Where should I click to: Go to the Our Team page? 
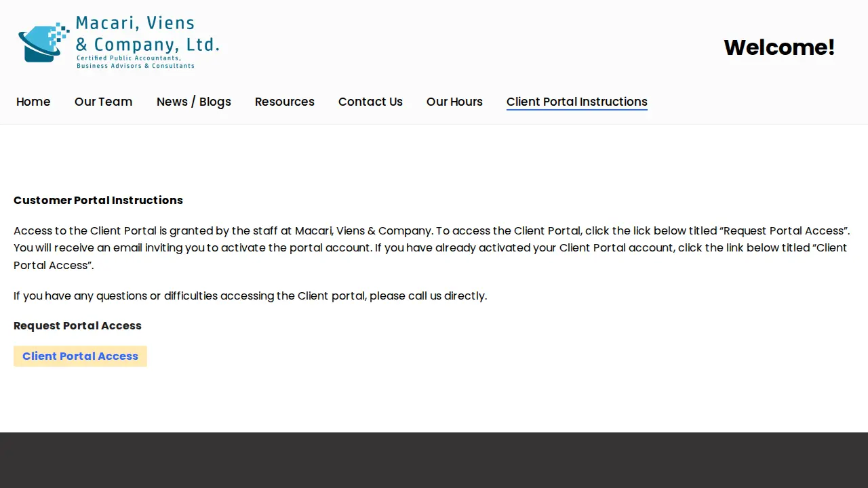(x=103, y=102)
